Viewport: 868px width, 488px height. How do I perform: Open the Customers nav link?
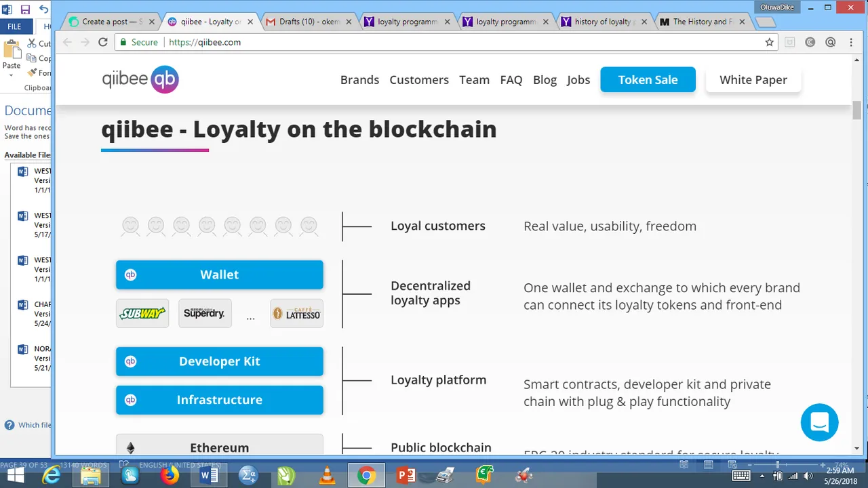coord(419,79)
